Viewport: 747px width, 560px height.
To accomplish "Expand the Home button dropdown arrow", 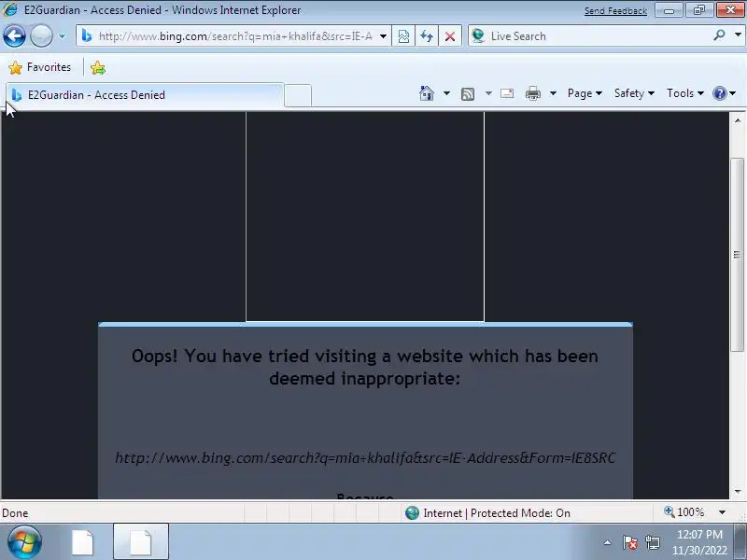I will (446, 93).
